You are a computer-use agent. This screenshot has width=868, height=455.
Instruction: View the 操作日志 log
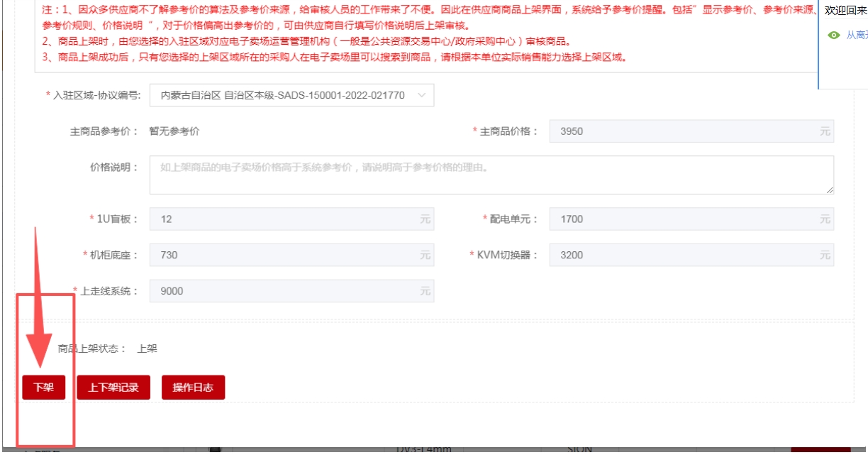193,388
